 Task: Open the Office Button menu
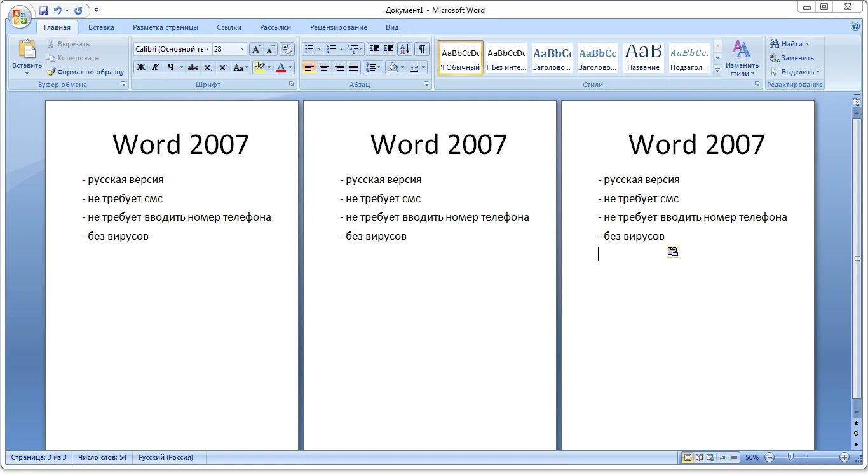point(20,16)
